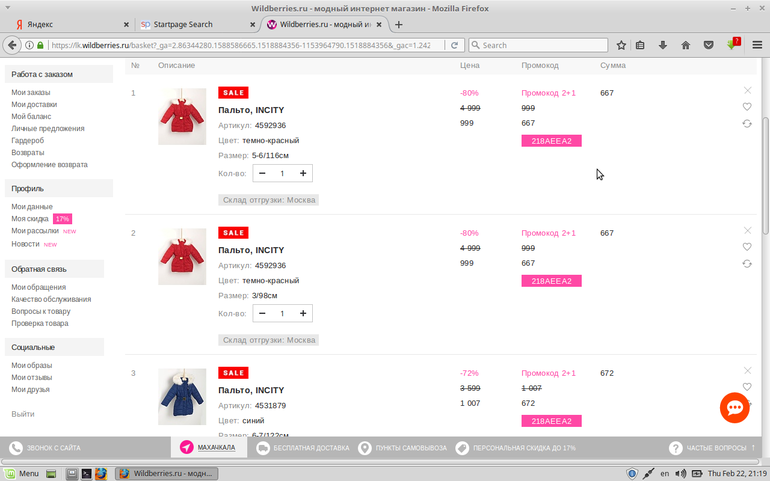Open Мои заказы in sidebar

(x=31, y=92)
